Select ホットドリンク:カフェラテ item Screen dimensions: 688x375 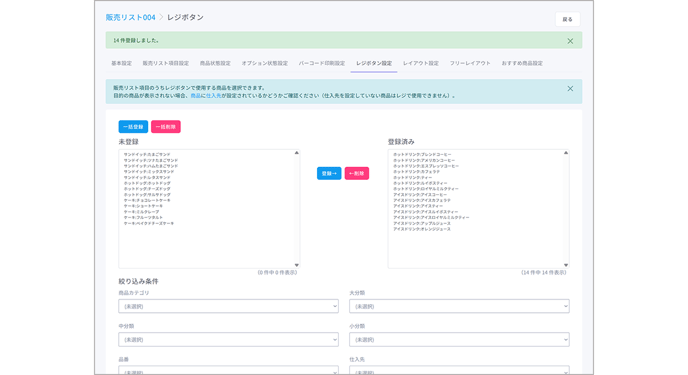[416, 172]
